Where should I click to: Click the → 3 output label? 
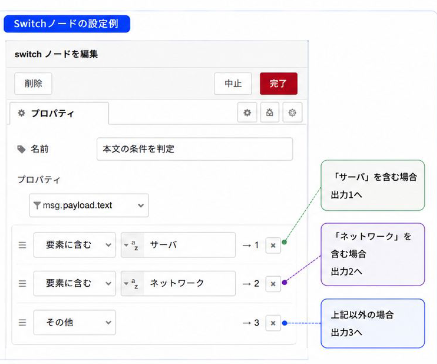pyautogui.click(x=251, y=323)
